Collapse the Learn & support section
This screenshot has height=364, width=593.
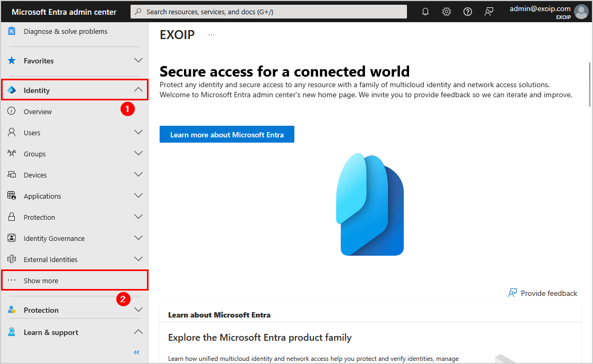pyautogui.click(x=138, y=332)
